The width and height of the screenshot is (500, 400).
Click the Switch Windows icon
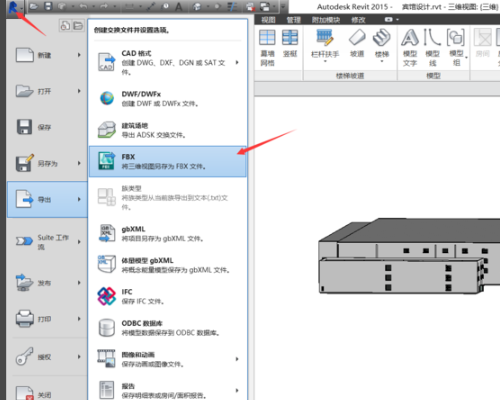[x=265, y=7]
